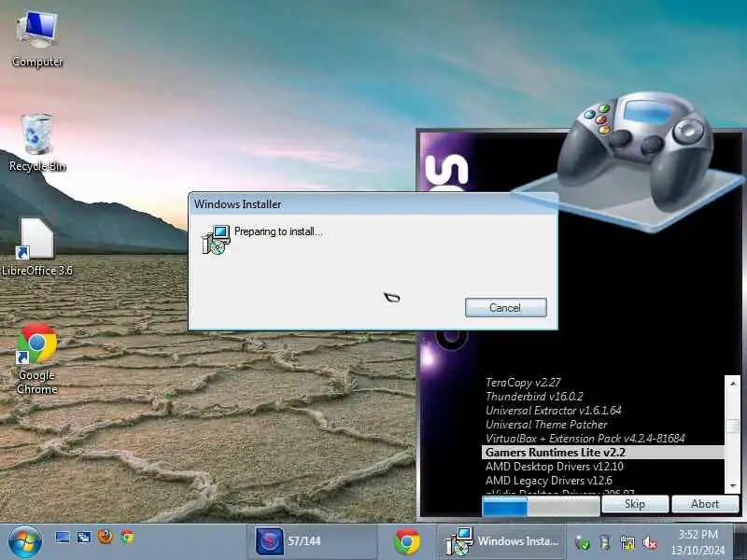Skip the current installation item

[635, 504]
